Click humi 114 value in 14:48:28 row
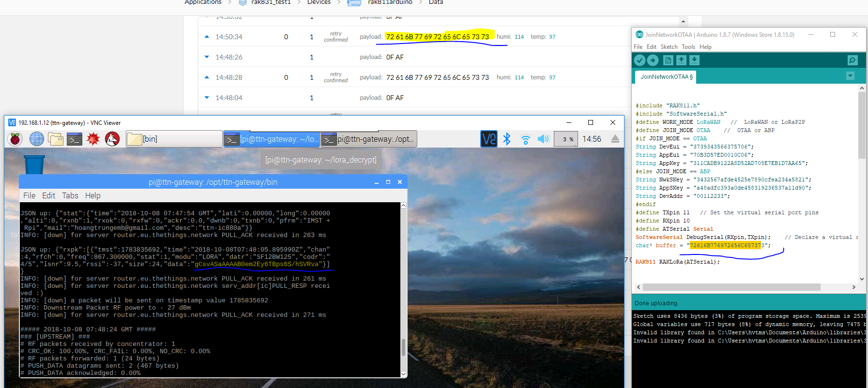The image size is (868, 388). point(519,77)
